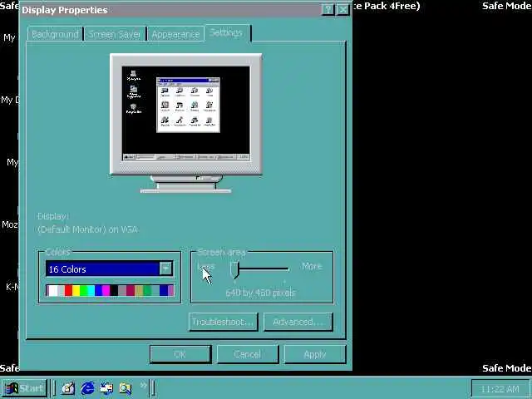Click the help question mark title button
This screenshot has width=532, height=399.
(x=328, y=10)
